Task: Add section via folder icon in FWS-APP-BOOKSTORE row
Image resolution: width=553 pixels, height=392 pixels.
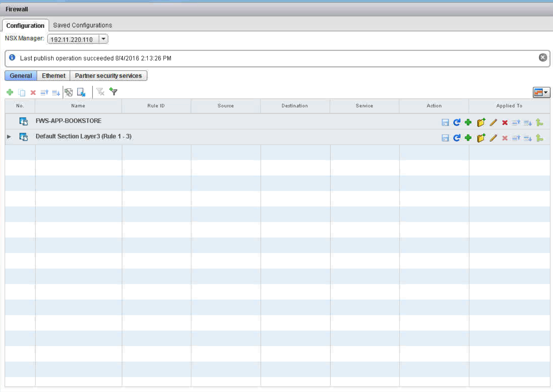Action: pos(481,122)
